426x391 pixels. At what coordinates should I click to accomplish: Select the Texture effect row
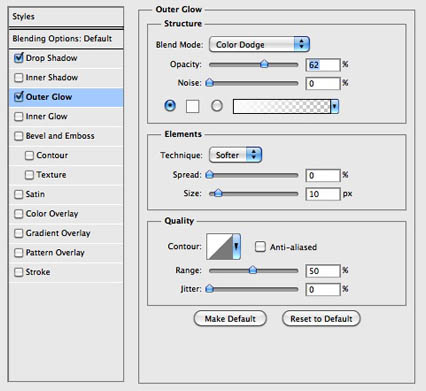click(66, 175)
